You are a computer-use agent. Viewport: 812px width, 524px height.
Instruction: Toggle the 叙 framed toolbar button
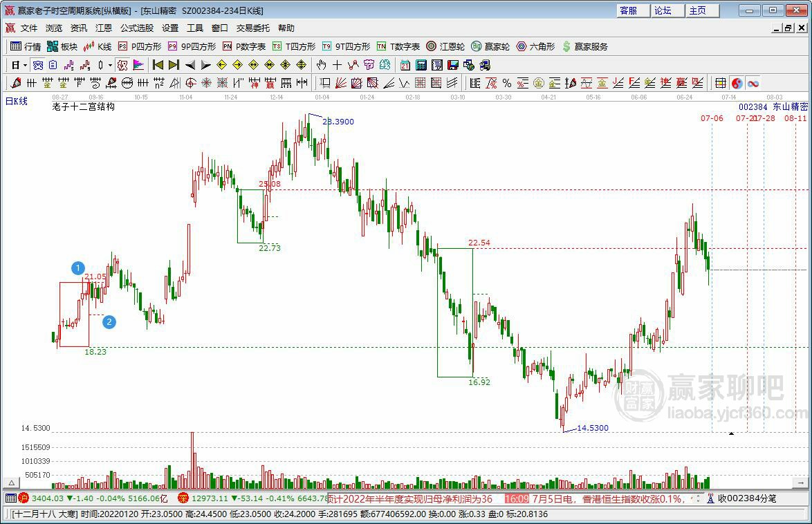pos(122,65)
